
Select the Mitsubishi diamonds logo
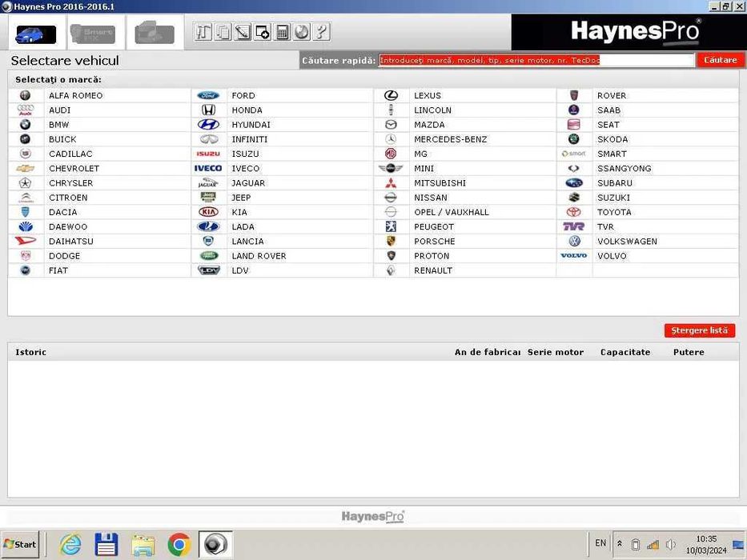click(x=391, y=183)
